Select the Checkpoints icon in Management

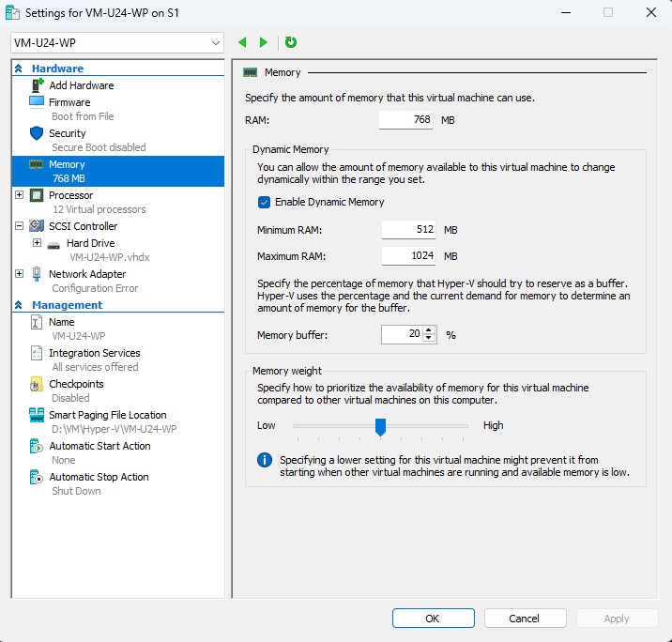(37, 384)
